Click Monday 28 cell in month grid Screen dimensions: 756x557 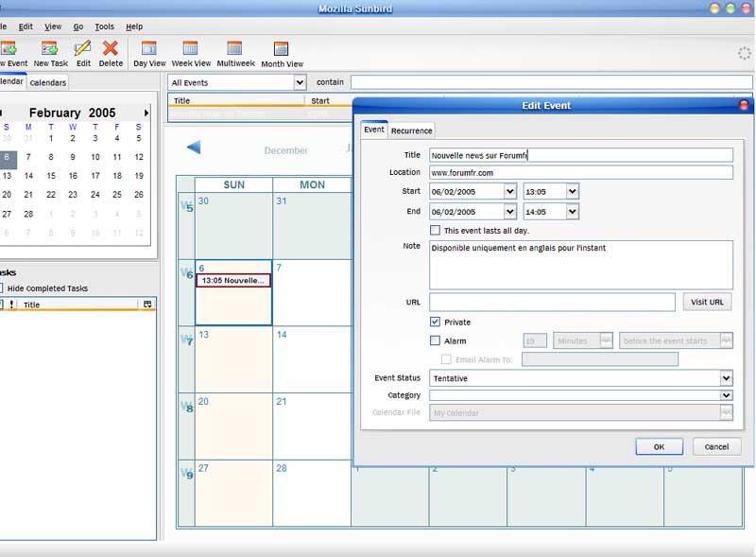pyautogui.click(x=312, y=493)
